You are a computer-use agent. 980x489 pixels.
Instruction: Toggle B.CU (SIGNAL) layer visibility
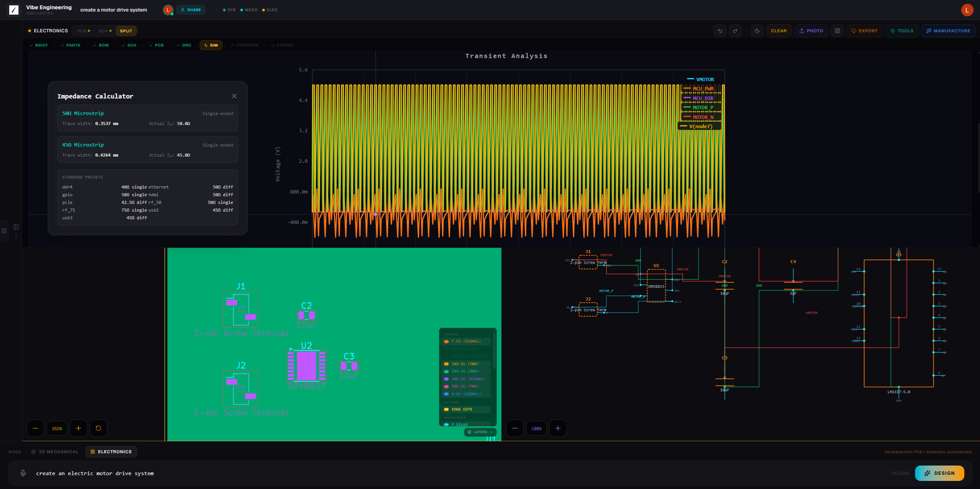pos(466,394)
